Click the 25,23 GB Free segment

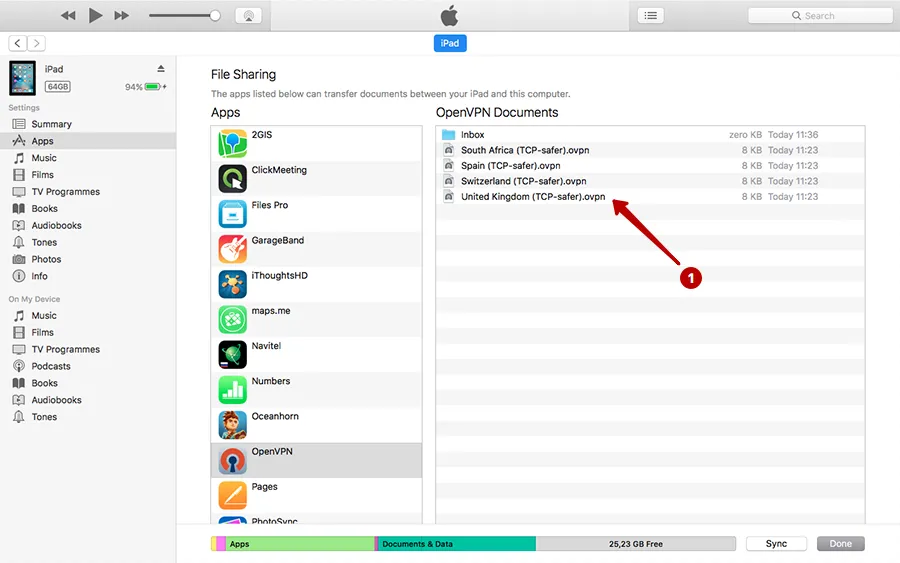[x=636, y=543]
